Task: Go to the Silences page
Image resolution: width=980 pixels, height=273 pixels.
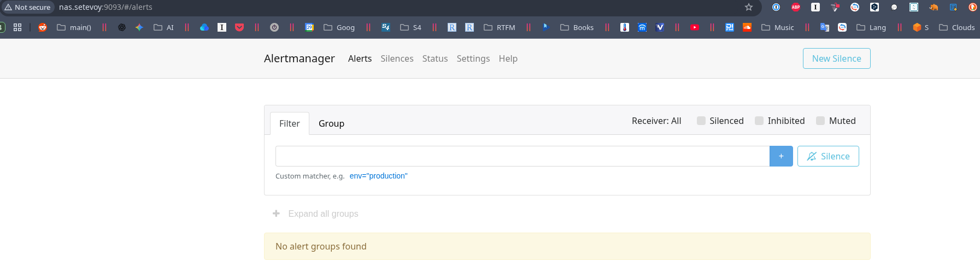Action: click(x=397, y=58)
